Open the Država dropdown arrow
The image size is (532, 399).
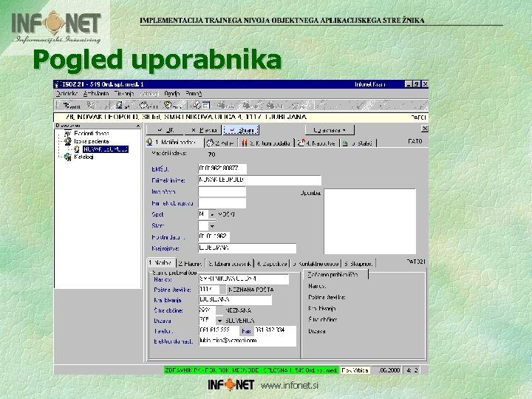[x=219, y=321]
